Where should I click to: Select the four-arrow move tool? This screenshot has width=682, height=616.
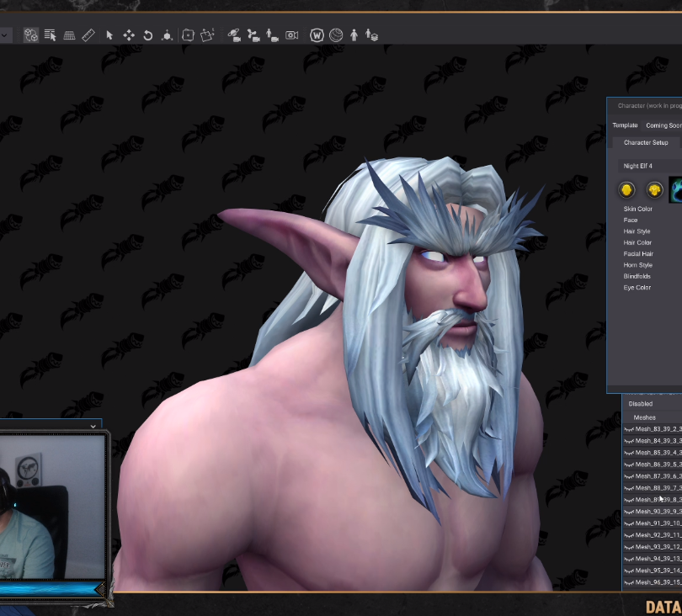pos(129,35)
